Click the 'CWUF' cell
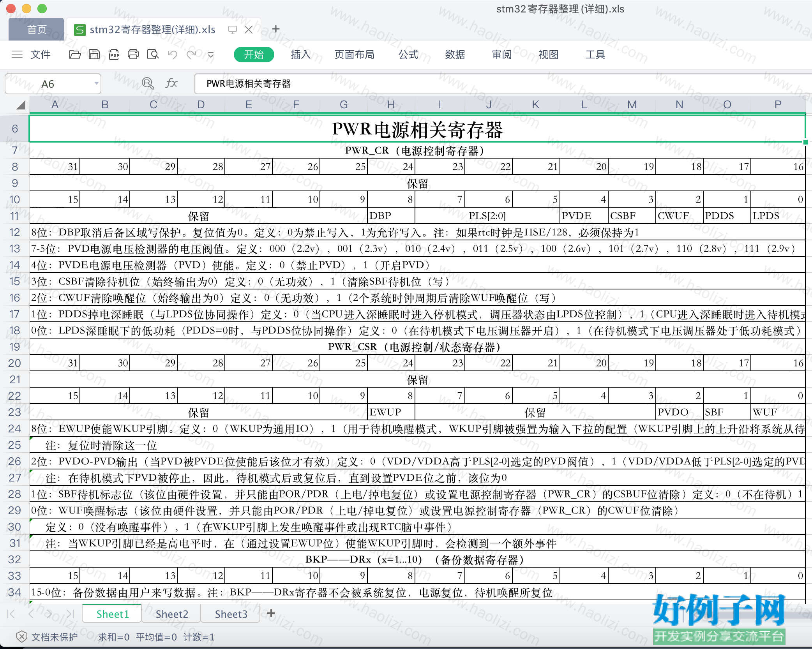Image resolution: width=812 pixels, height=649 pixels. pos(680,216)
